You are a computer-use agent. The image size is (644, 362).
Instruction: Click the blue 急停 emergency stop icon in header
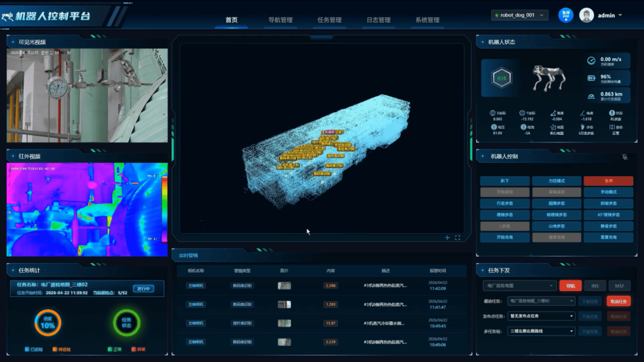[565, 15]
